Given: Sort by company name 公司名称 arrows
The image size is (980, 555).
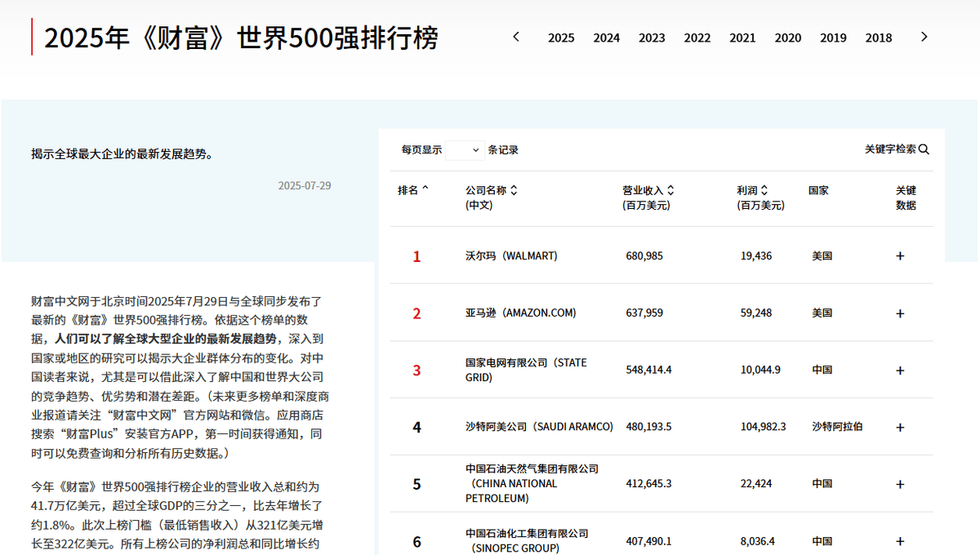Looking at the screenshot, I should 514,190.
